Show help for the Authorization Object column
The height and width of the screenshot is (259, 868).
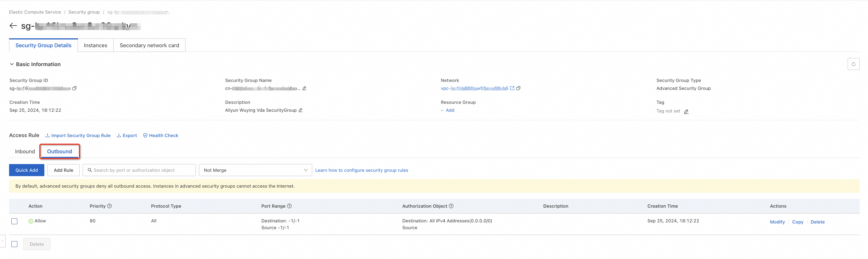(451, 206)
